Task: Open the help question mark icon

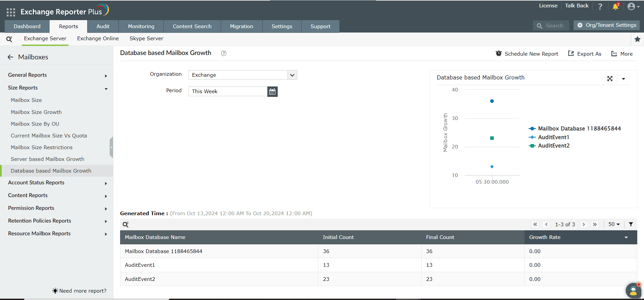Action: (600, 6)
